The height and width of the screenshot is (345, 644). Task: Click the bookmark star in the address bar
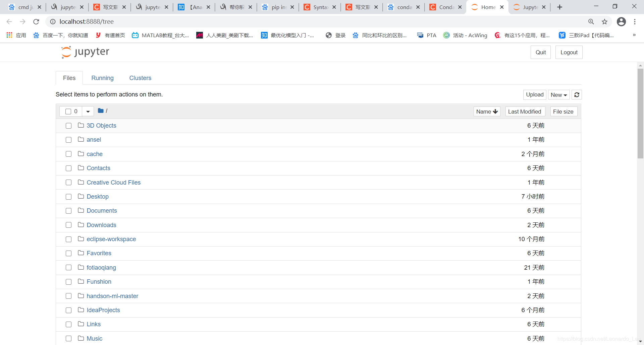604,21
